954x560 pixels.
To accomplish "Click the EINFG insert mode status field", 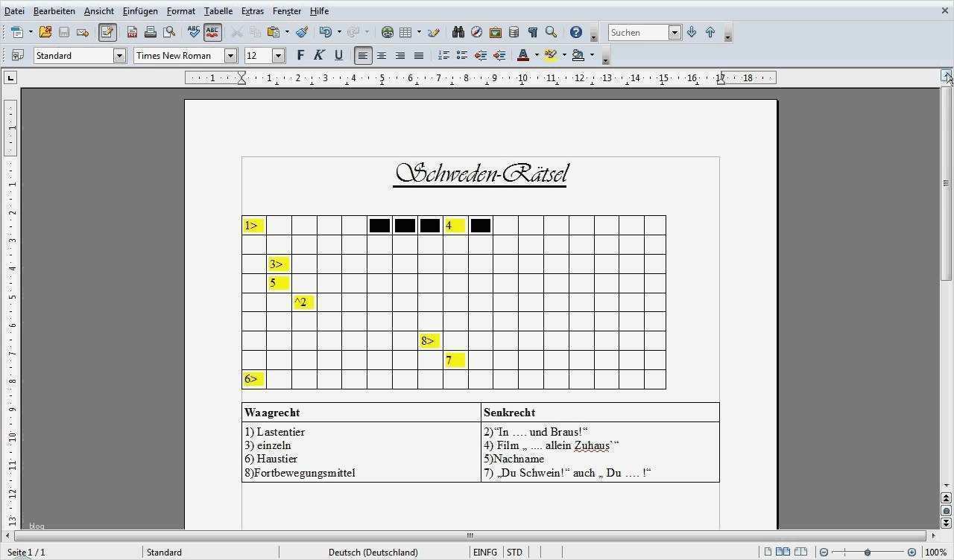I will (485, 553).
